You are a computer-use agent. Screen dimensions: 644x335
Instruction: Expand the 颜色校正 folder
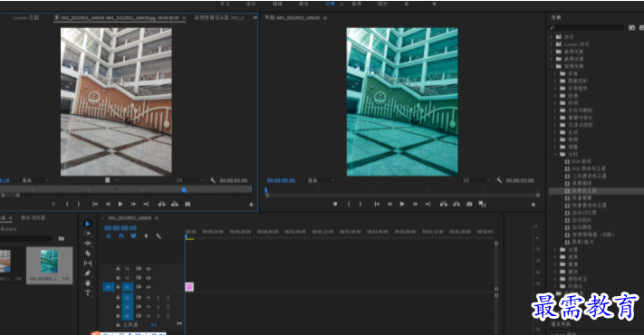(556, 279)
